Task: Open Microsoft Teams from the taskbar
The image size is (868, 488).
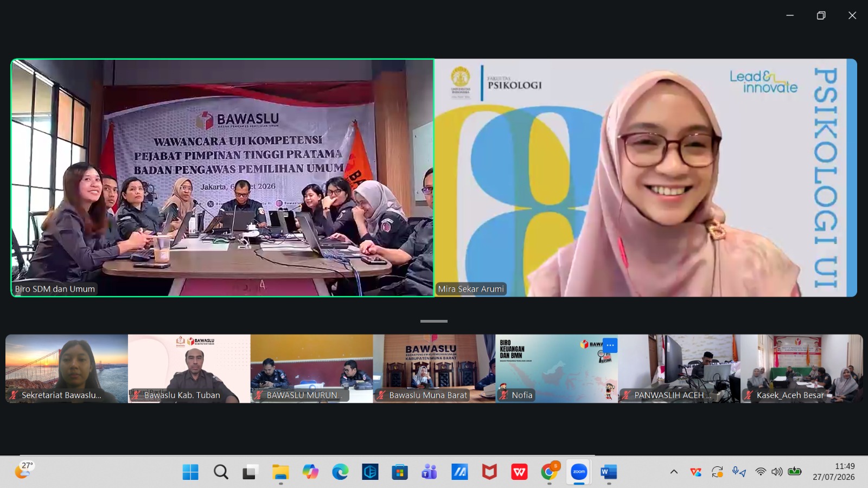Action: [x=430, y=472]
